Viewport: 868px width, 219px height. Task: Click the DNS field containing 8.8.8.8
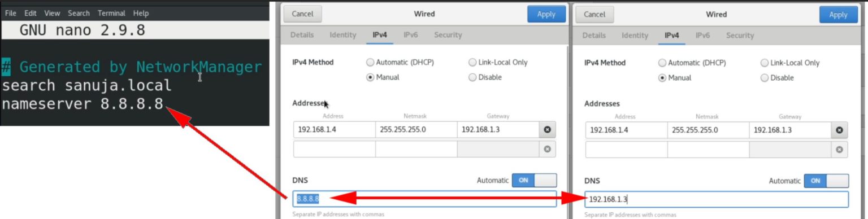click(x=425, y=199)
